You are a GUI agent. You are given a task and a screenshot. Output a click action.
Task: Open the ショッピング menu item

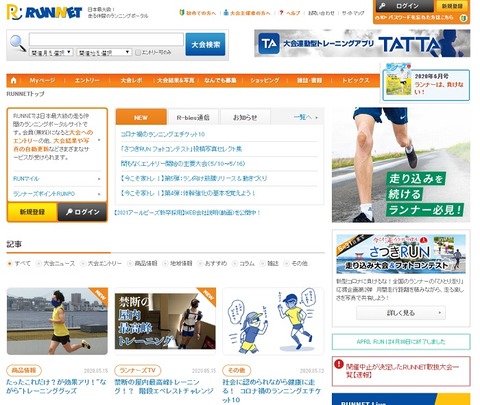click(265, 80)
